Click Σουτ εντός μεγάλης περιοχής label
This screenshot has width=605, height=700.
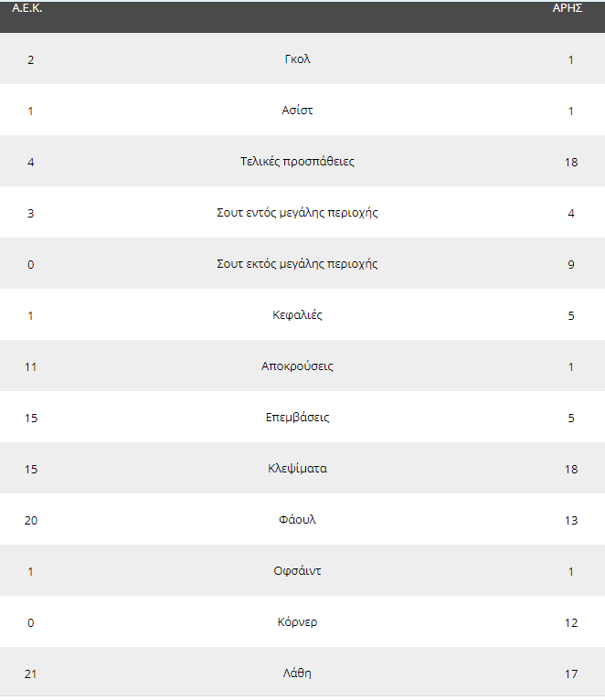click(297, 213)
